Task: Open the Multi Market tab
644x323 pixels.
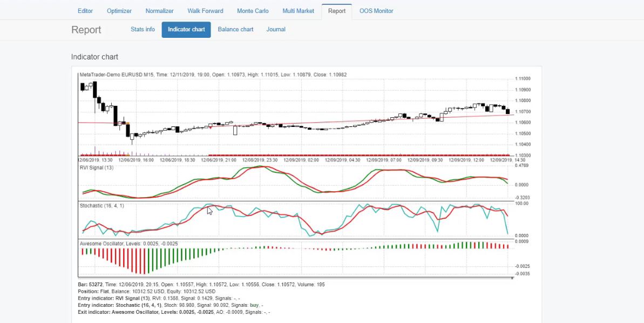Action: (298, 11)
